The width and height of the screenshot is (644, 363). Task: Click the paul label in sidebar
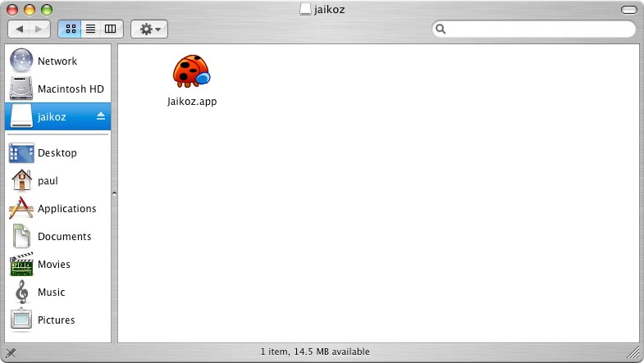[x=48, y=181]
